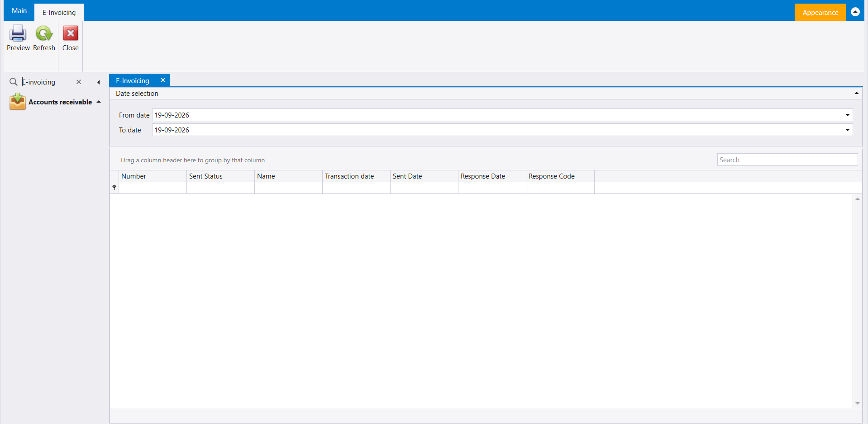
Task: Collapse the sidebar panel with left arrow
Action: tap(99, 82)
